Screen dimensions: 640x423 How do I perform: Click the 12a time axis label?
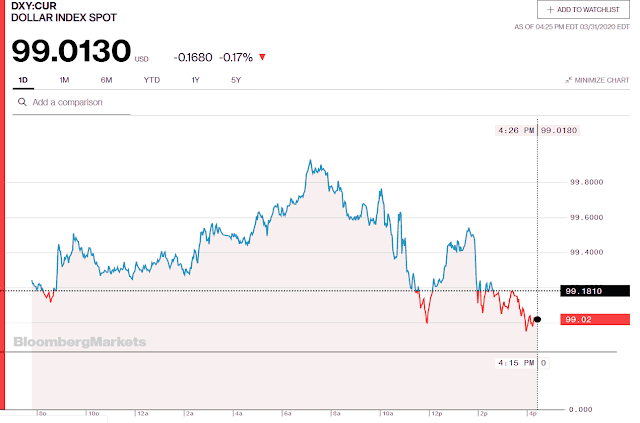coord(142,414)
